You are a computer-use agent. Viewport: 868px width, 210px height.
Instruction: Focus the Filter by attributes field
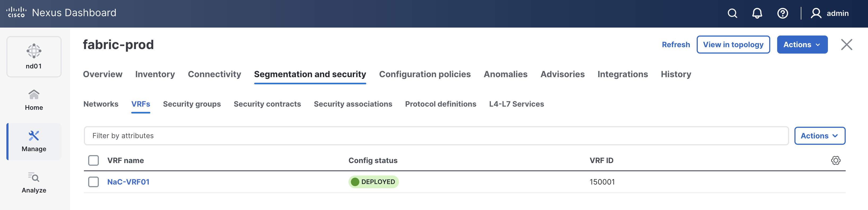point(436,136)
